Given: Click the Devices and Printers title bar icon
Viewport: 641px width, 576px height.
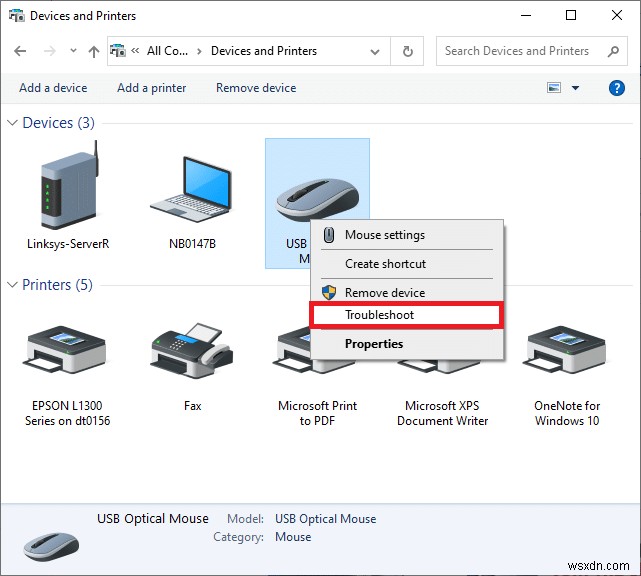Looking at the screenshot, I should click(x=16, y=16).
